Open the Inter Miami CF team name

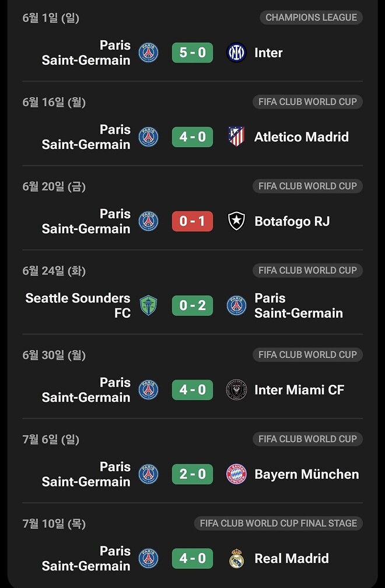[x=299, y=389]
